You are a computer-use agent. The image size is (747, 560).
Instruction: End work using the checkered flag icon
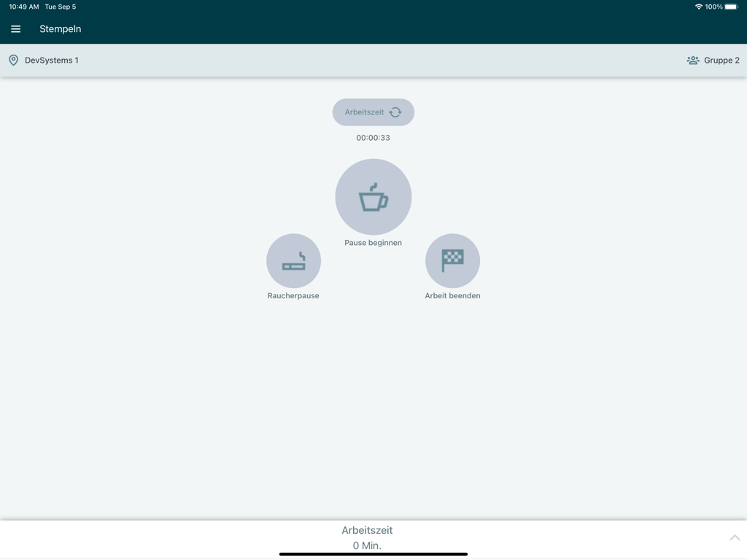pos(452,260)
